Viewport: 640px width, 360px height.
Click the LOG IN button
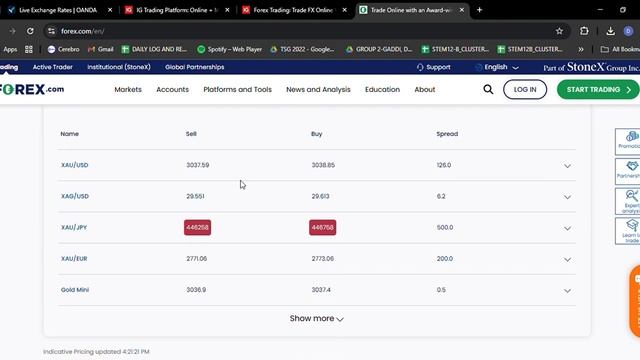coord(525,89)
